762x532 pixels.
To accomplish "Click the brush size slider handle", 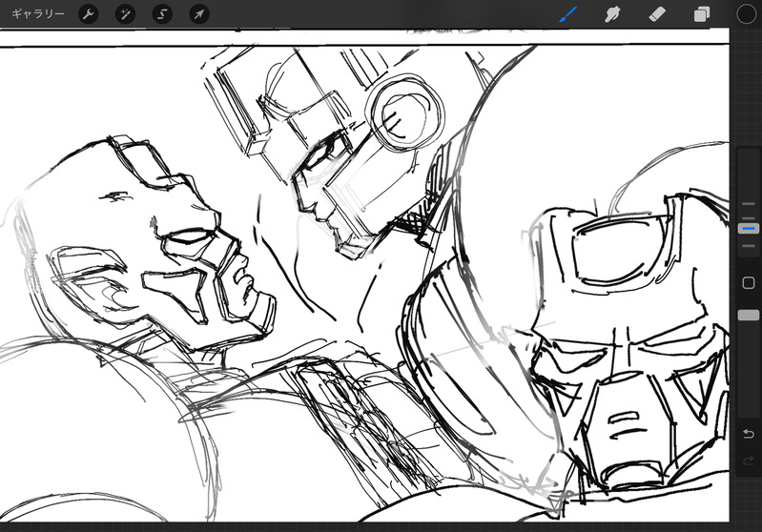I will [749, 228].
